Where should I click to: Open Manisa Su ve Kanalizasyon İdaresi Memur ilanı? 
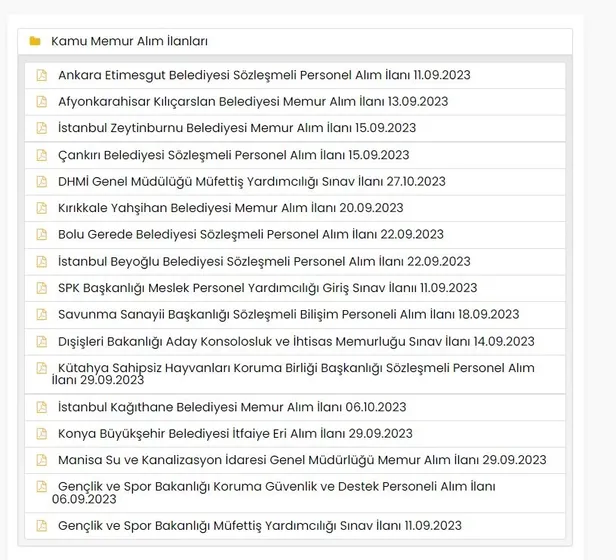pos(302,460)
